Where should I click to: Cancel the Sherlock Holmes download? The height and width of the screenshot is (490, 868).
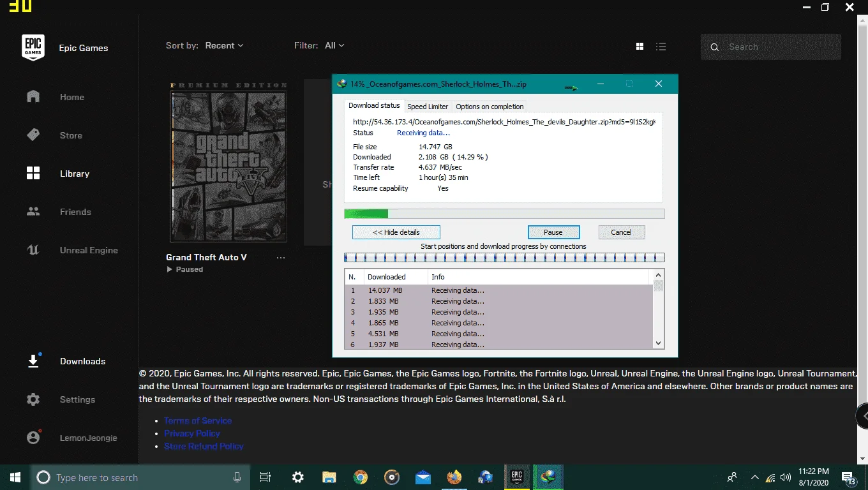pyautogui.click(x=621, y=232)
